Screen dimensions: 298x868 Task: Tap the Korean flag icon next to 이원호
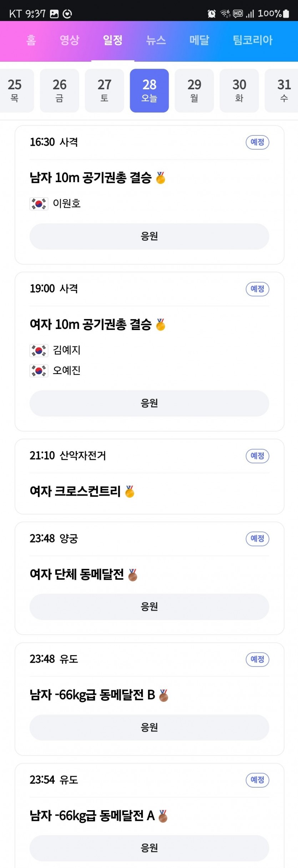(x=39, y=204)
